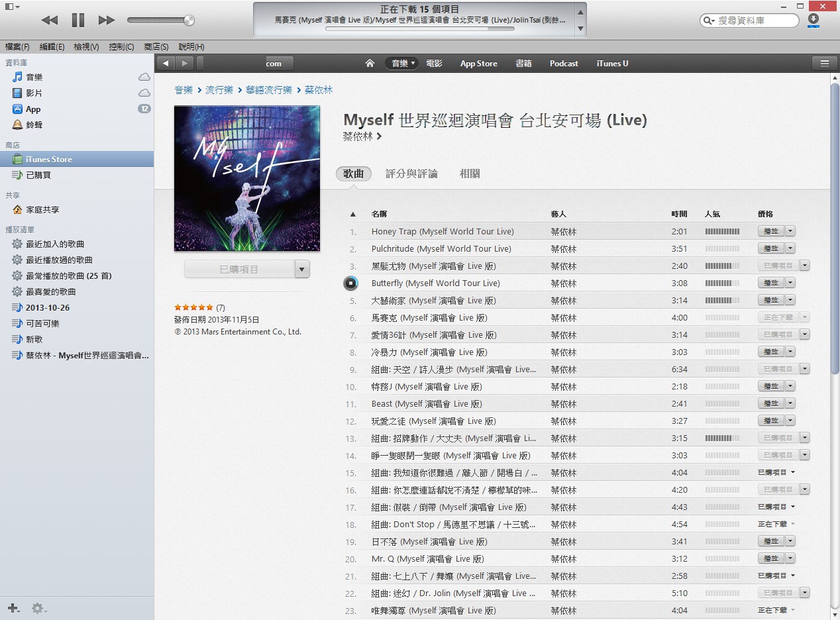Open the 檔案(F) menu
The image size is (840, 620).
[17, 47]
